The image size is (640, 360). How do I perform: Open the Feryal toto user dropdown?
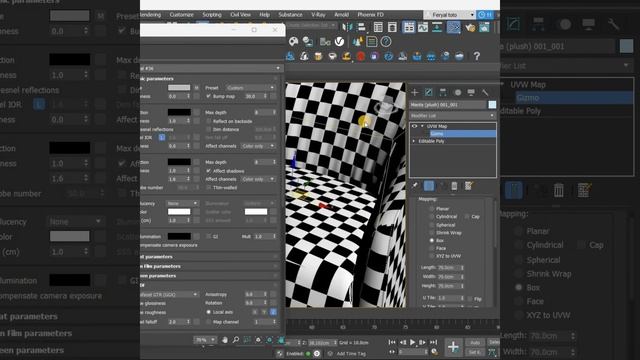tap(449, 15)
